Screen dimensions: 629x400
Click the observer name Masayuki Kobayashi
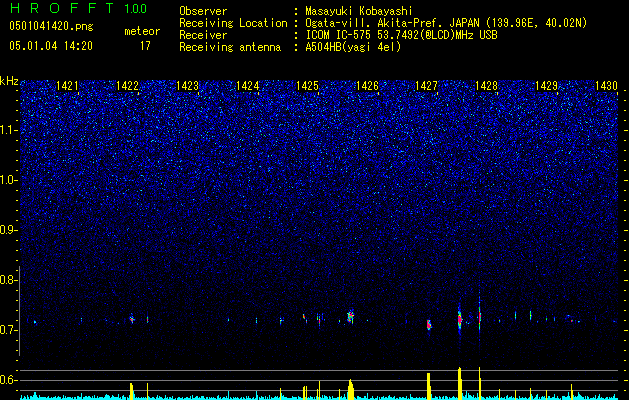click(359, 11)
